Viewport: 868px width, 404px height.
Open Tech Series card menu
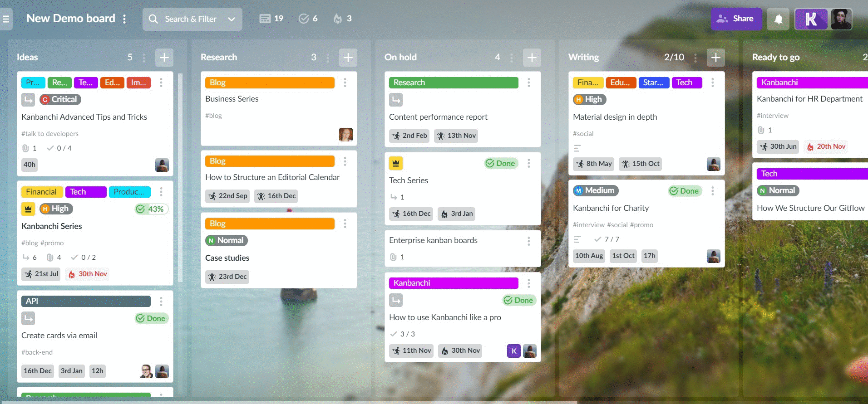click(529, 163)
